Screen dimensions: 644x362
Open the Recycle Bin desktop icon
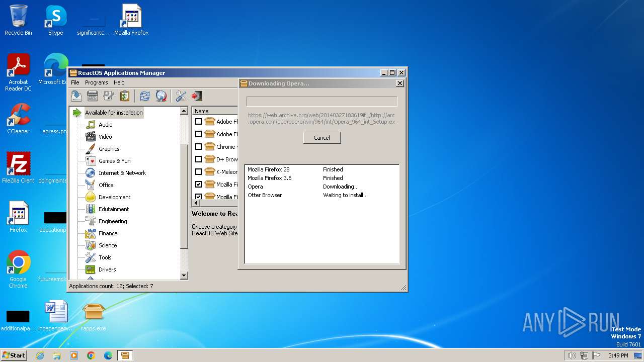(18, 20)
